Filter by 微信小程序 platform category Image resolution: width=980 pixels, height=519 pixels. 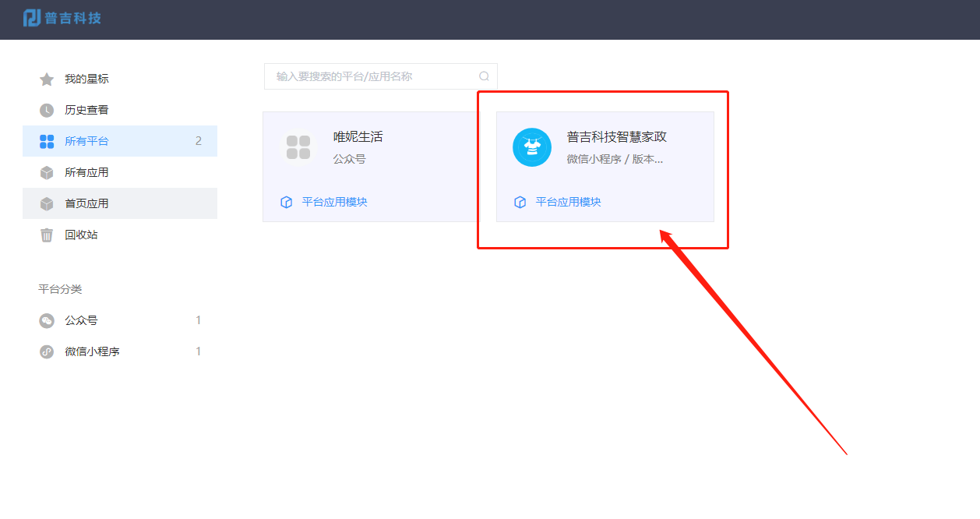120,351
